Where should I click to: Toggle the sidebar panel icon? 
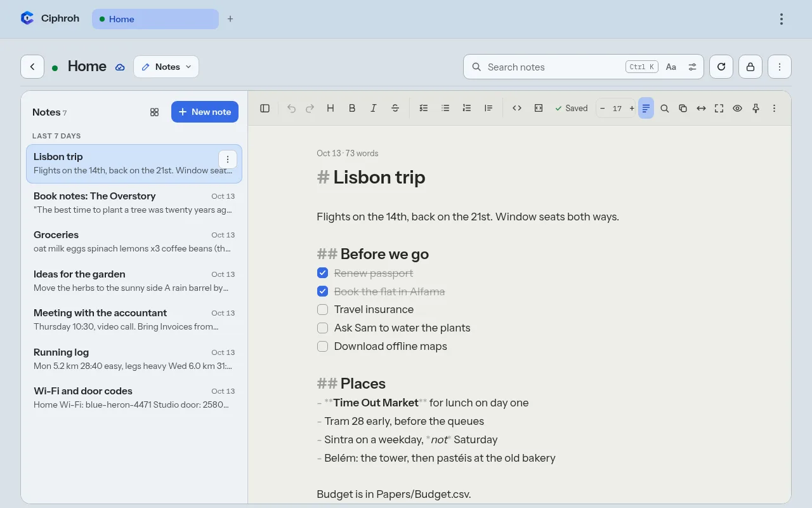(x=265, y=109)
